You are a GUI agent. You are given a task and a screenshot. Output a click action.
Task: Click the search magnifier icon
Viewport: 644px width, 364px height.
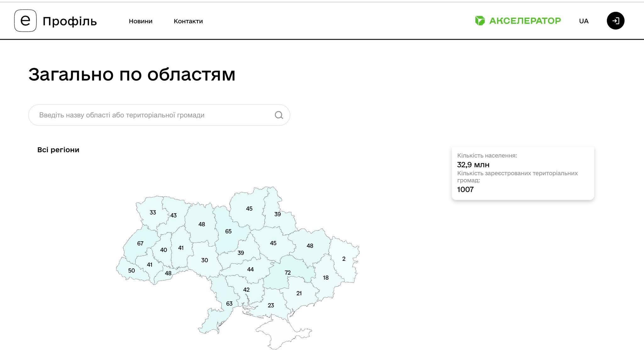coord(279,115)
